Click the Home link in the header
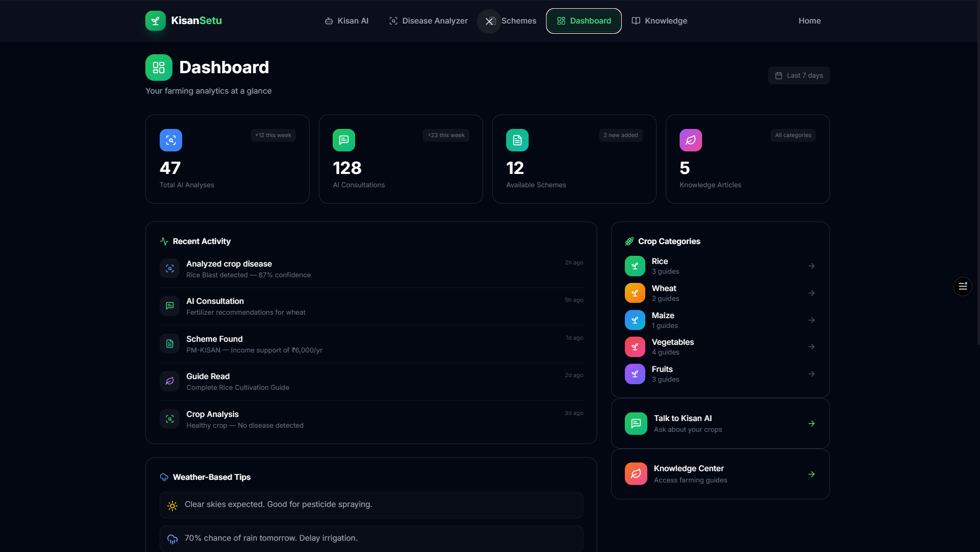This screenshot has width=980, height=552. [810, 21]
